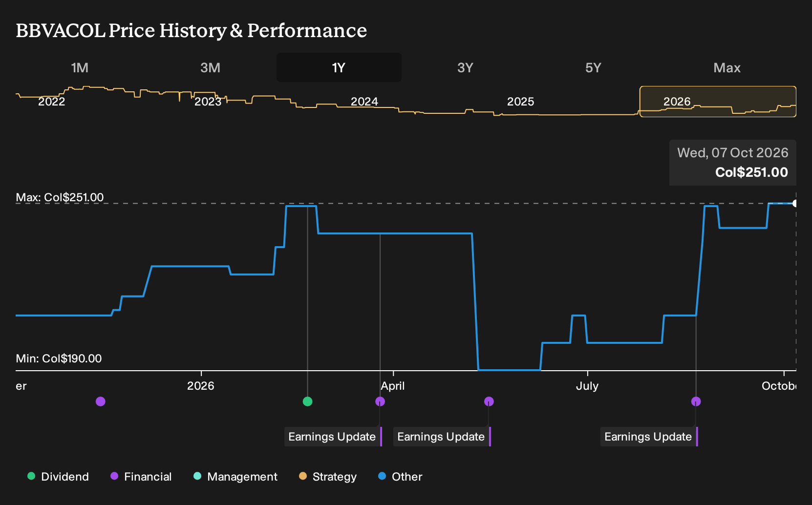
Task: Click the purple event dot near April
Action: click(x=380, y=401)
